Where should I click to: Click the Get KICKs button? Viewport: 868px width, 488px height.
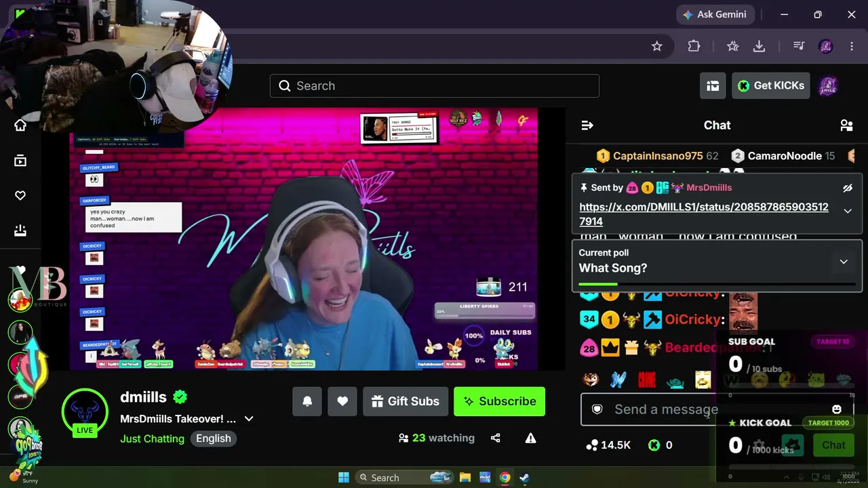(x=771, y=85)
